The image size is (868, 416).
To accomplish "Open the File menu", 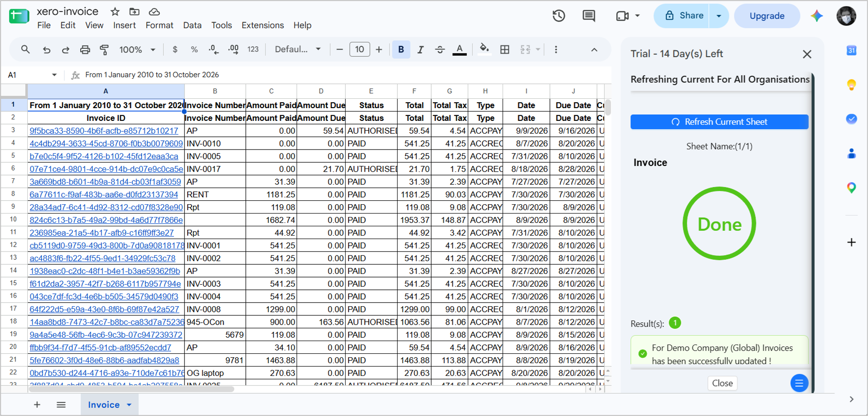I will pyautogui.click(x=44, y=25).
